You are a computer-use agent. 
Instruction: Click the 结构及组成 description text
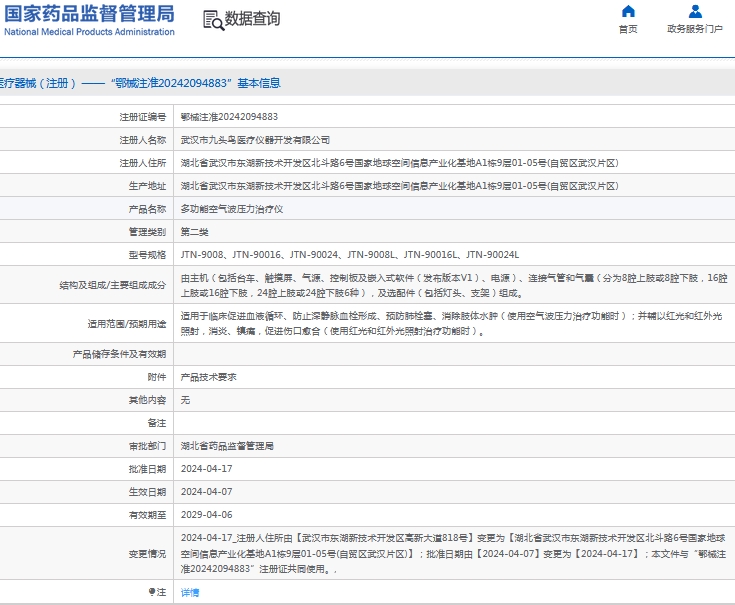pyautogui.click(x=454, y=285)
